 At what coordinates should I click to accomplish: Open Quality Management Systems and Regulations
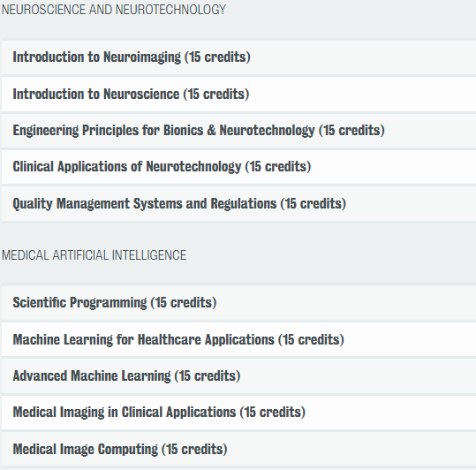click(239, 204)
